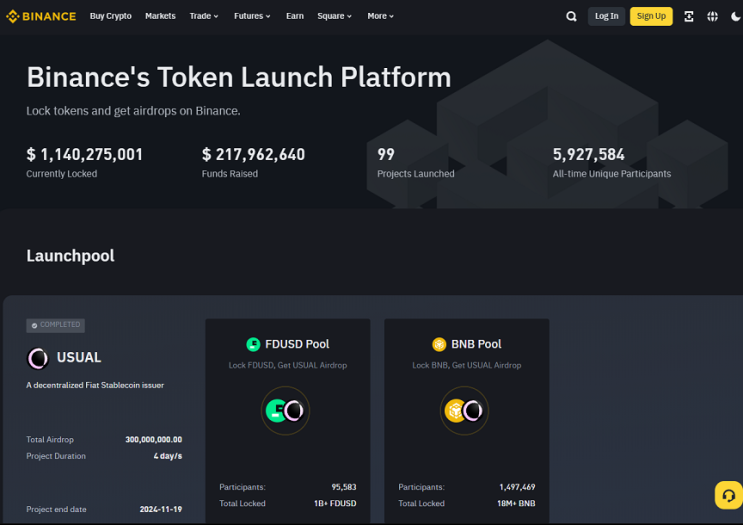Screen dimensions: 743x525
Task: Open the FDUSD Pool title
Action: pos(297,344)
